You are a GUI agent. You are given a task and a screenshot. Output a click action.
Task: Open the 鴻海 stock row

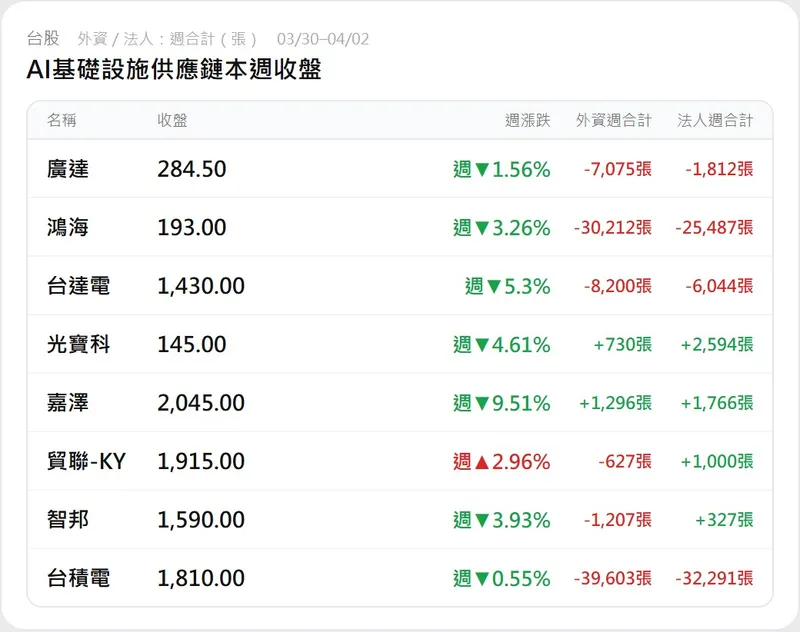click(x=68, y=227)
